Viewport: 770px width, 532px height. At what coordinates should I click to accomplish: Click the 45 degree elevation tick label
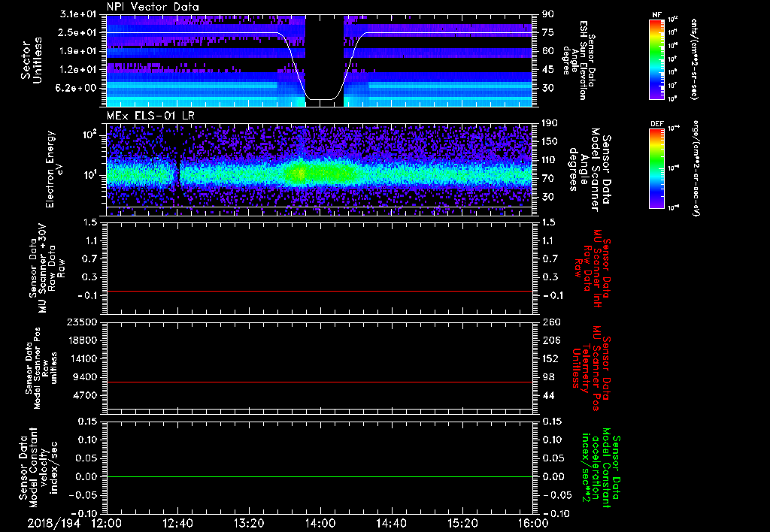pyautogui.click(x=548, y=70)
